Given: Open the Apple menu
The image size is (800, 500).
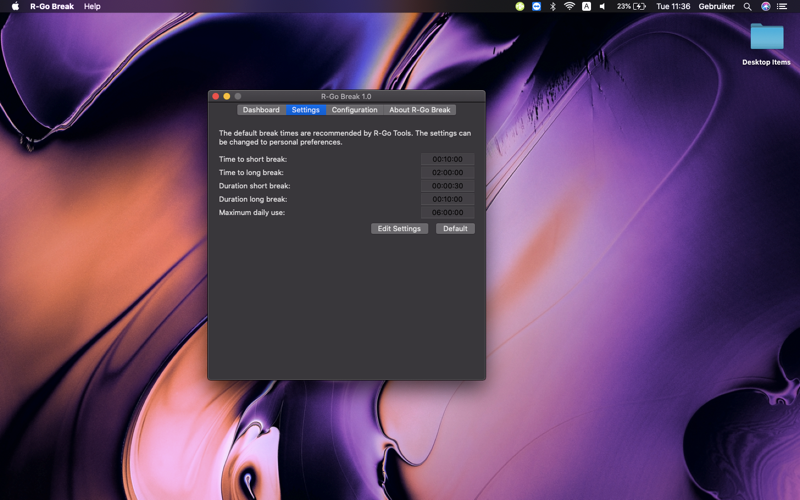Looking at the screenshot, I should pyautogui.click(x=15, y=7).
